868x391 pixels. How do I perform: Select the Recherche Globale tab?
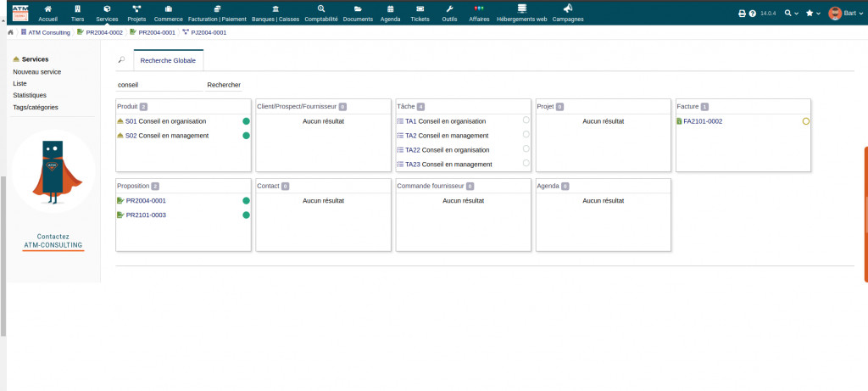click(168, 61)
